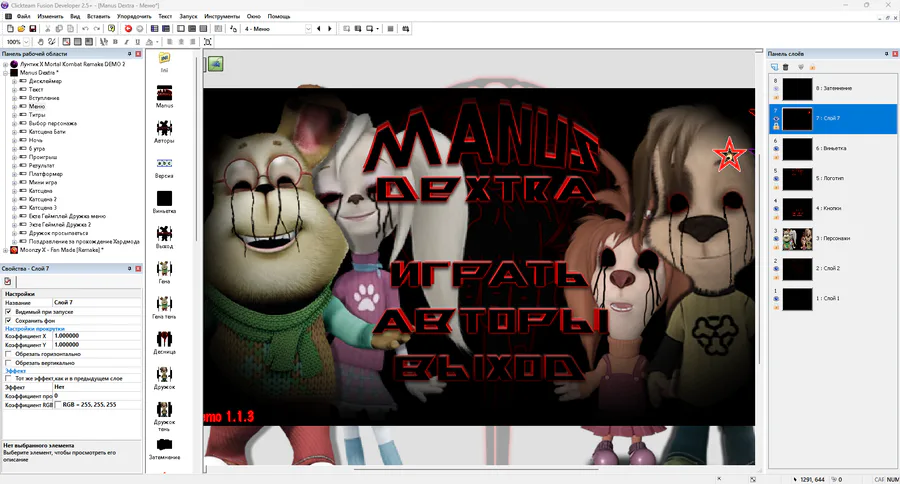Open the Вставить menu
900x484 pixels.
[98, 16]
